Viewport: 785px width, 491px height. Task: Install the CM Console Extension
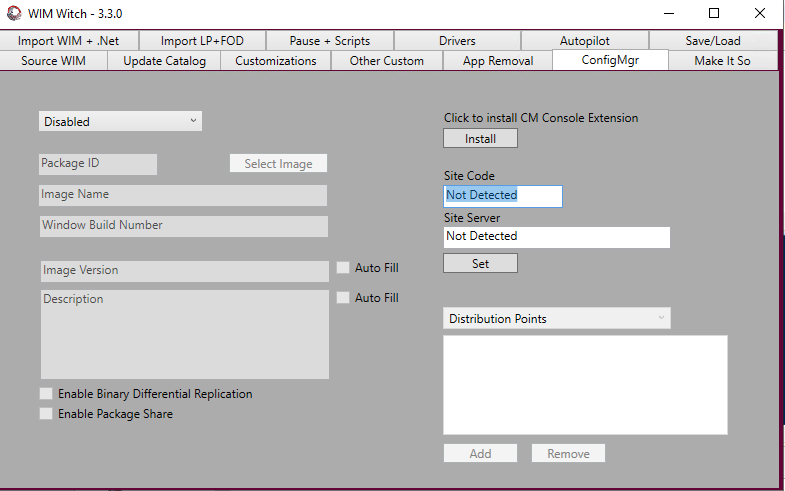point(480,139)
